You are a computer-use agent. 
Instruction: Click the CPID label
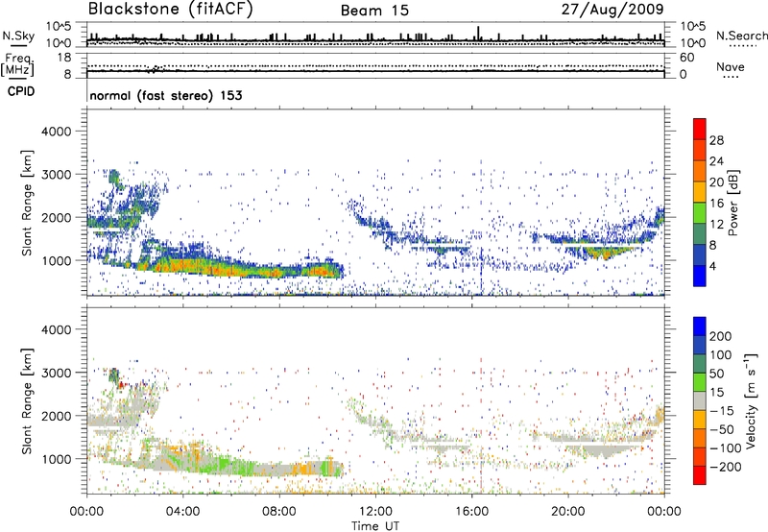(x=21, y=91)
